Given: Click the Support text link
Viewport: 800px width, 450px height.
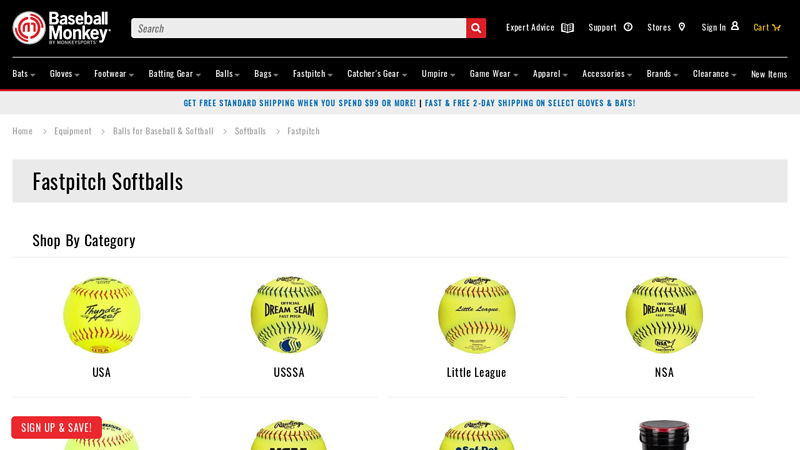Looking at the screenshot, I should (603, 28).
